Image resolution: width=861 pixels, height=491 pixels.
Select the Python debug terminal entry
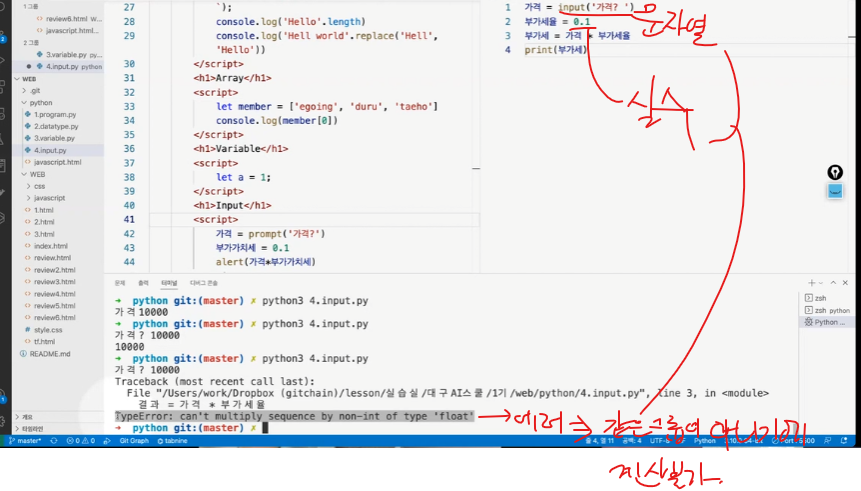tap(826, 322)
